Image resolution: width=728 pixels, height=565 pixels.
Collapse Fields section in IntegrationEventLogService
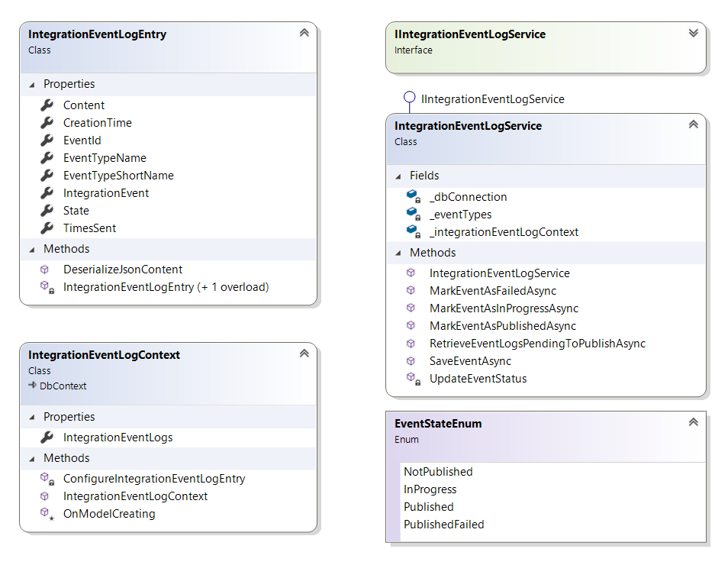[398, 176]
